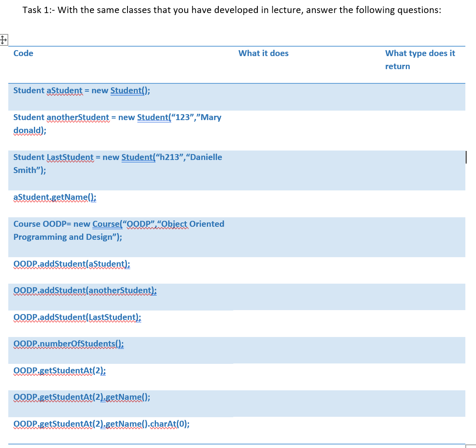Select the charAt(0) code line
The width and height of the screenshot is (476, 448).
(101, 424)
